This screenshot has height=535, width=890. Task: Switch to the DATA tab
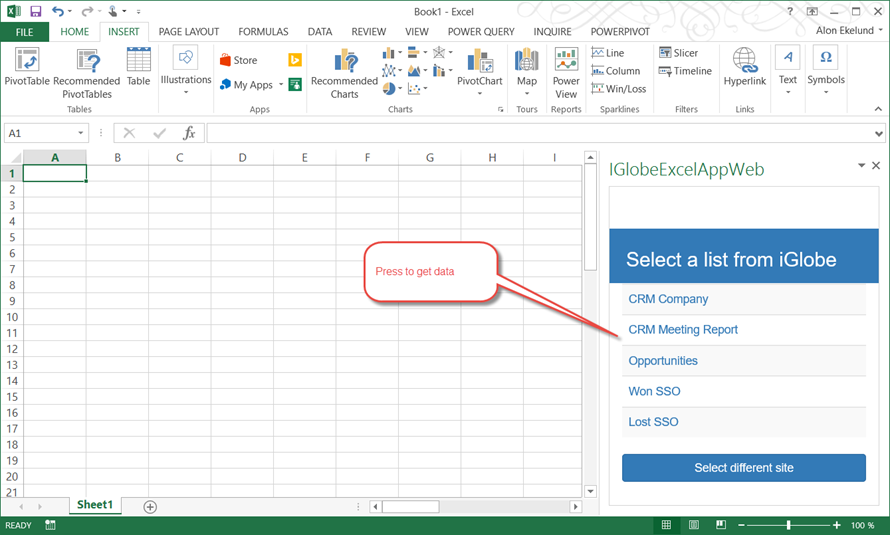[320, 32]
